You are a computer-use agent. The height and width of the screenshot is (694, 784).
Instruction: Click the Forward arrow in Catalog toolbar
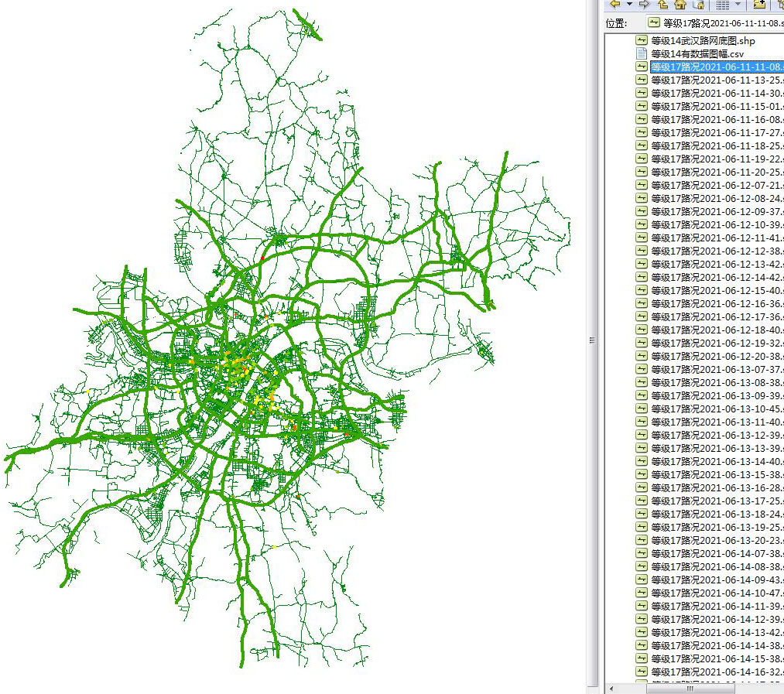(x=644, y=4)
